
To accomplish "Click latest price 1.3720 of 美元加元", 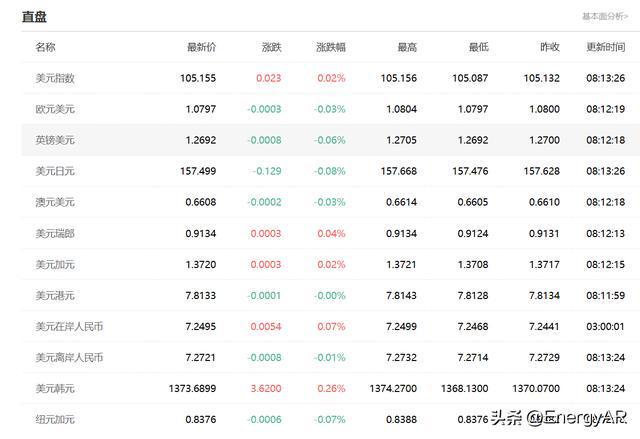I will click(x=201, y=264).
